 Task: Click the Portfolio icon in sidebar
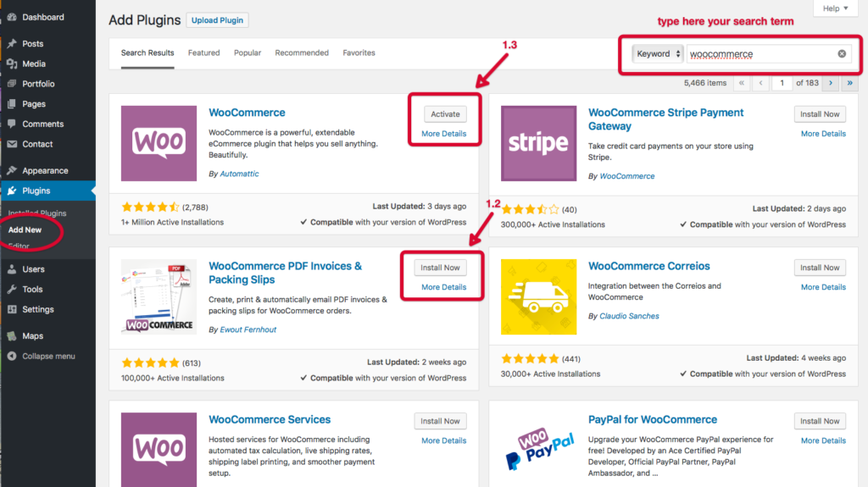[x=12, y=84]
